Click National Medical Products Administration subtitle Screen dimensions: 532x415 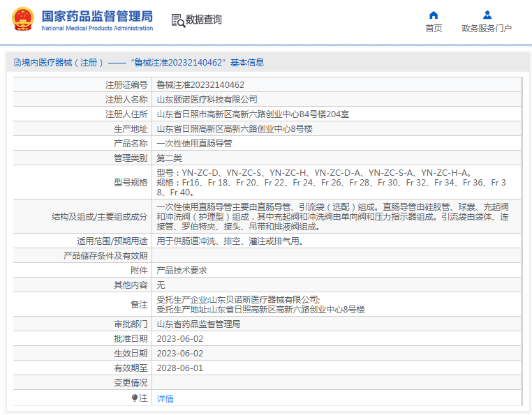(x=97, y=28)
